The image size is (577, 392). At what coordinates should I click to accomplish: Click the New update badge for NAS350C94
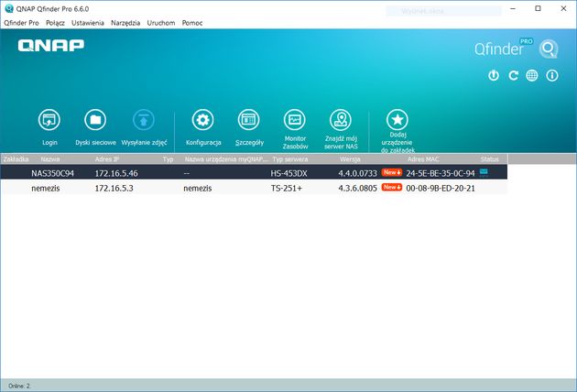[x=392, y=172]
